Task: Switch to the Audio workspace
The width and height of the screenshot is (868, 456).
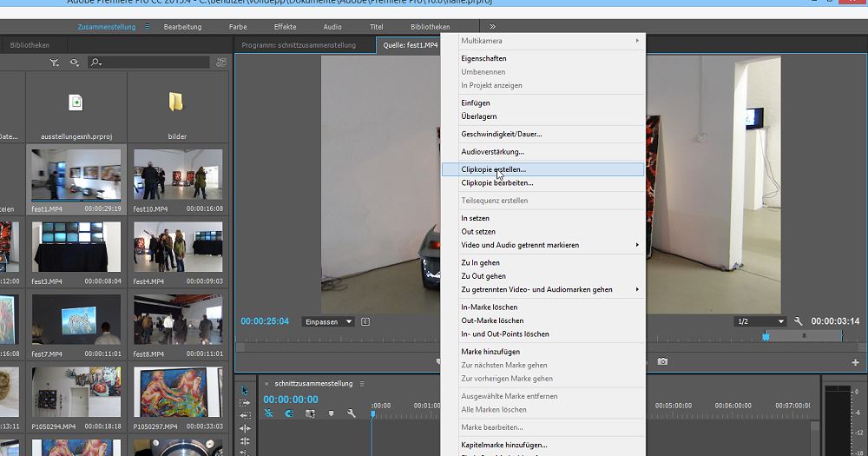Action: 332,27
